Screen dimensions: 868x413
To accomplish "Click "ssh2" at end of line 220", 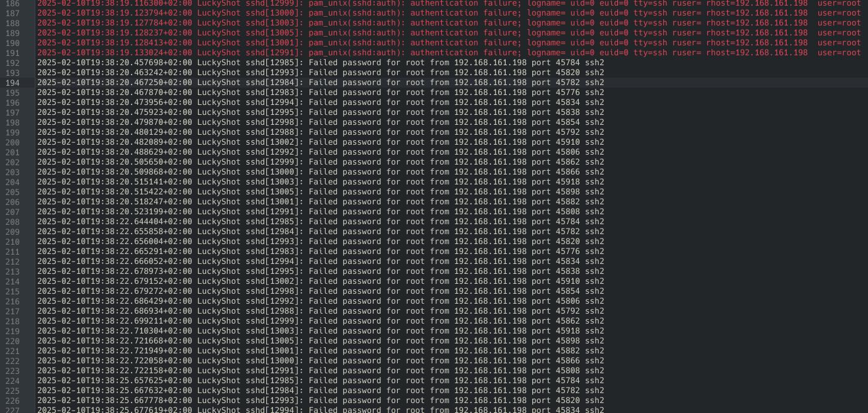I will pos(594,341).
